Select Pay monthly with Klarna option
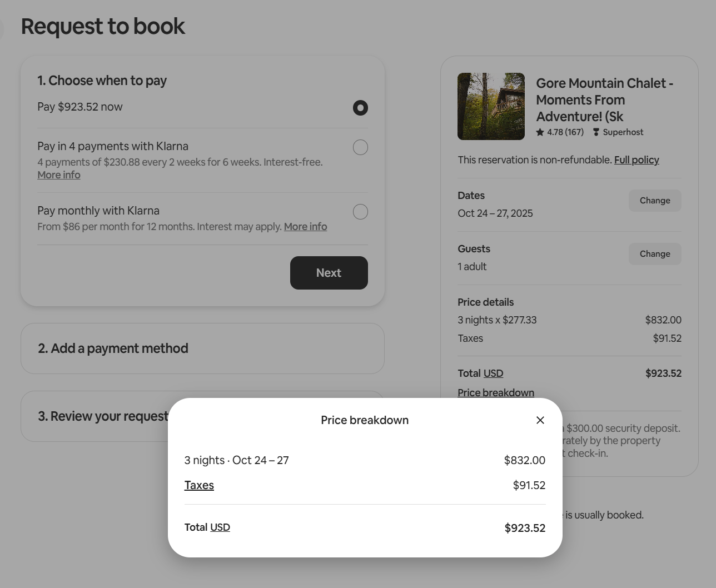This screenshot has height=588, width=716. (x=360, y=212)
